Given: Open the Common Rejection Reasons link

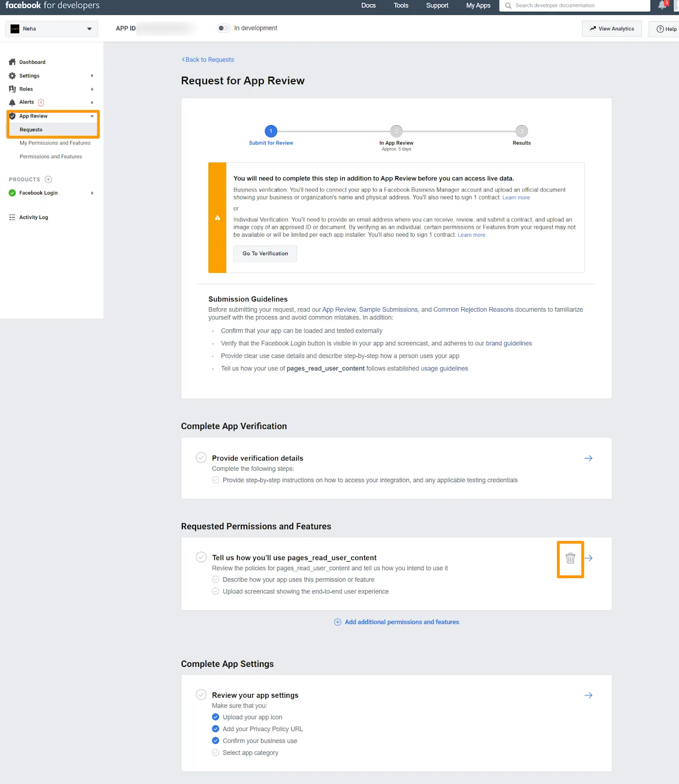Looking at the screenshot, I should pyautogui.click(x=474, y=310).
